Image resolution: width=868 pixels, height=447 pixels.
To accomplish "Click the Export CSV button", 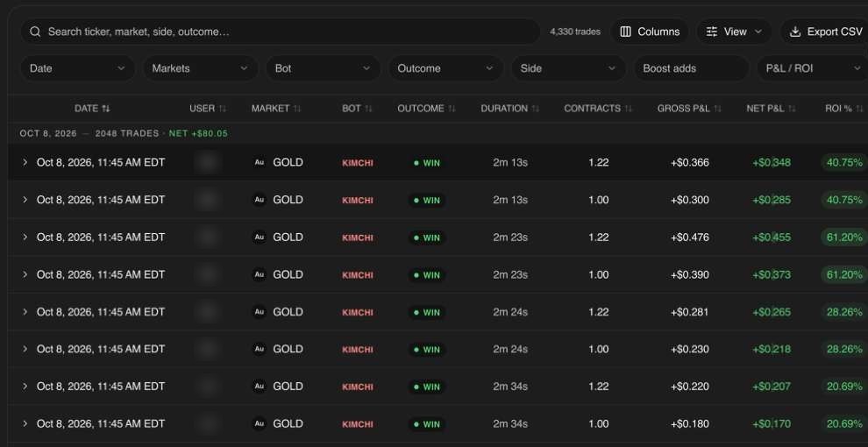I will coord(825,32).
